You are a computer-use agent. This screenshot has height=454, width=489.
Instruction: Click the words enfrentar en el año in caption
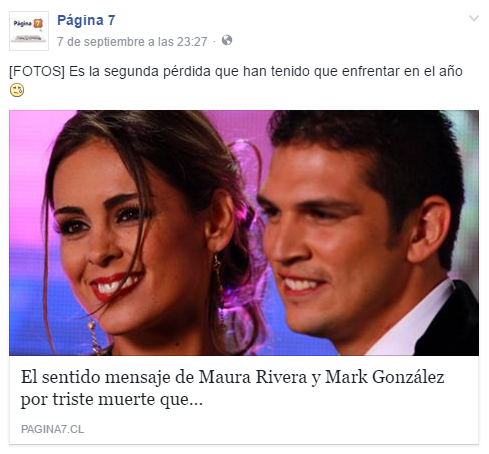point(402,71)
